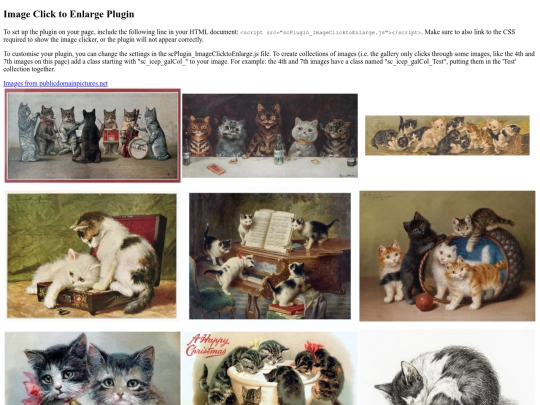Screen dimensions: 540x405
Task: Click the red ball beside the basket
Action: tap(424, 302)
